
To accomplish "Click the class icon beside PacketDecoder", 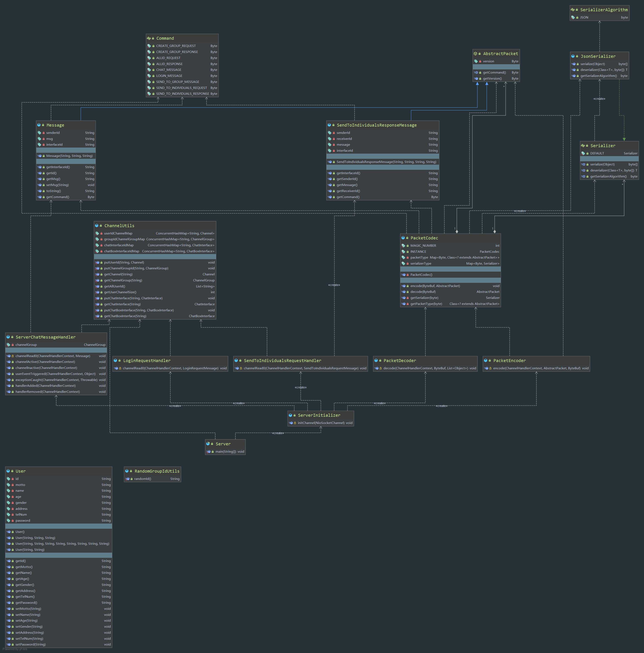I will [x=376, y=360].
